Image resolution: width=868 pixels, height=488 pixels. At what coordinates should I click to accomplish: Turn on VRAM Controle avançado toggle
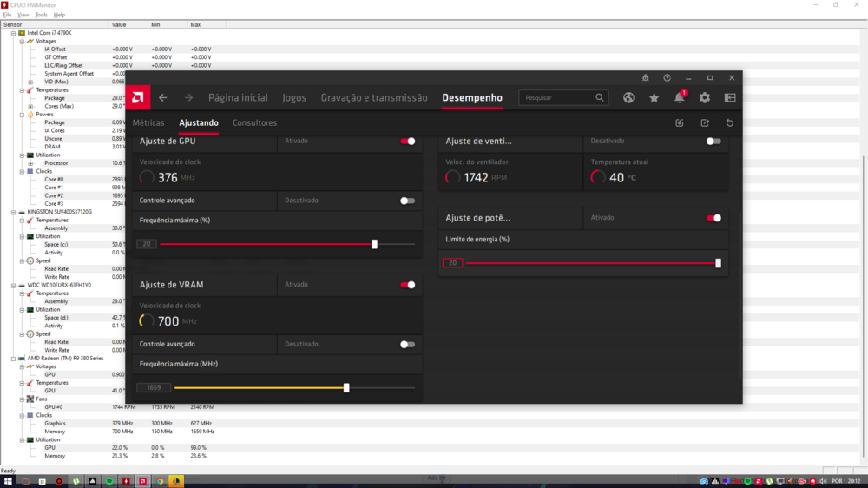(407, 345)
